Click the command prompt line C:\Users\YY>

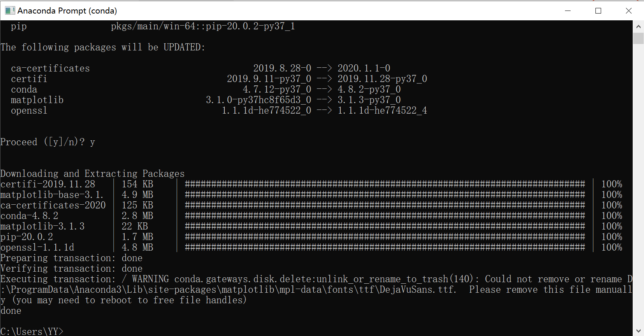32,331
